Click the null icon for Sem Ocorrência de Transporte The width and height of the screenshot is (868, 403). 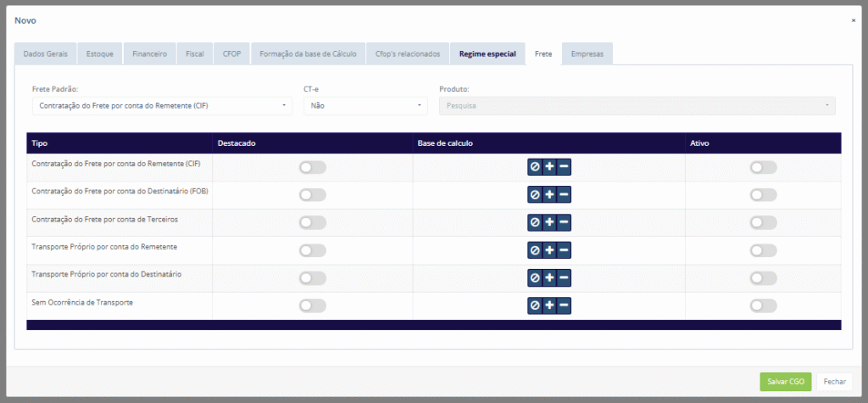click(x=535, y=305)
